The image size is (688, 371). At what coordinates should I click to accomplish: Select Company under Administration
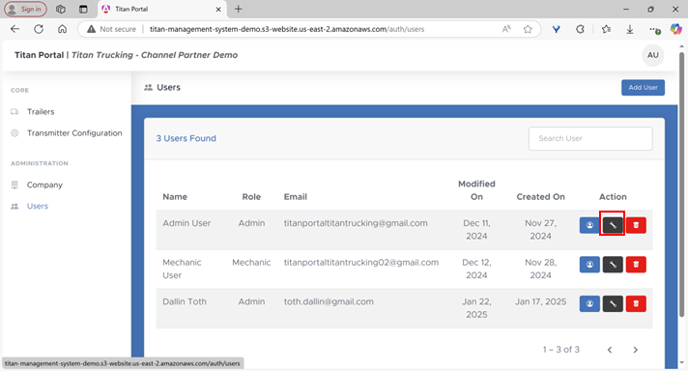(x=44, y=185)
